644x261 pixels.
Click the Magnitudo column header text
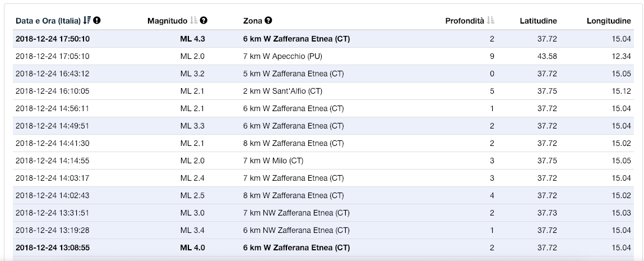[167, 21]
